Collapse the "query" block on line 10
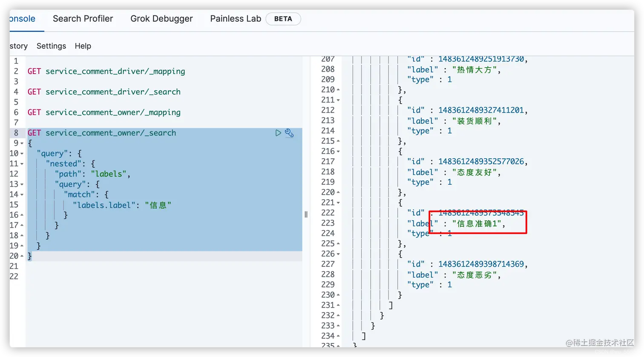 point(22,154)
